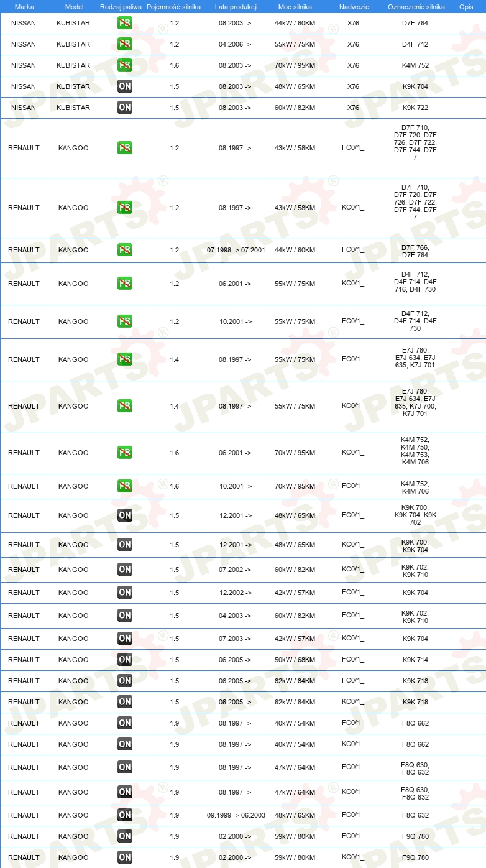The height and width of the screenshot is (868, 486).
Task: Select the 09.1999 -> 06.2003 date cell
Action: 236,815
